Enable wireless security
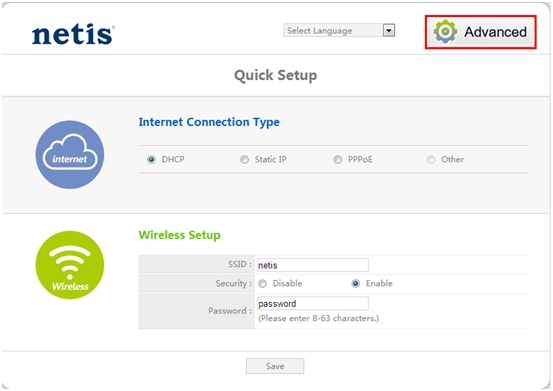 click(x=356, y=283)
